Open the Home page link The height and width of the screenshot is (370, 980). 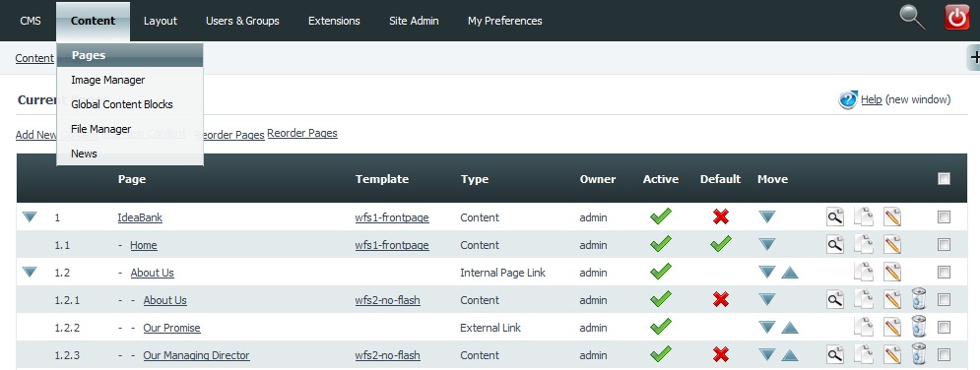point(144,245)
